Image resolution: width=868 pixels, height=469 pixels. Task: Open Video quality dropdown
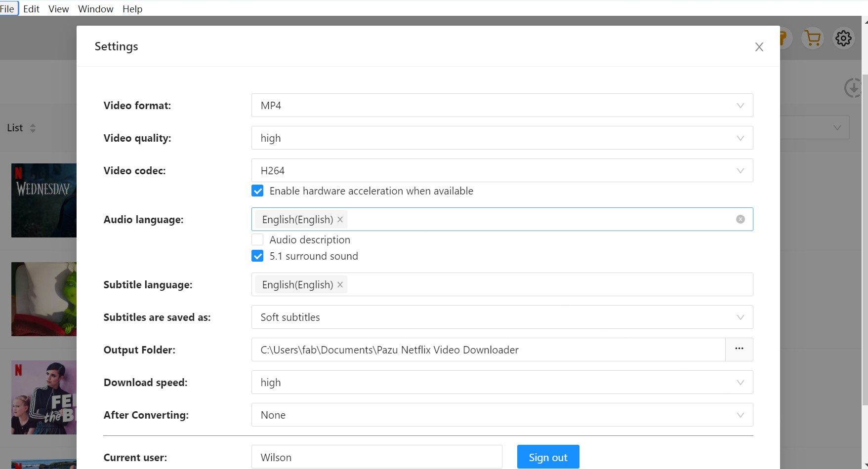502,138
